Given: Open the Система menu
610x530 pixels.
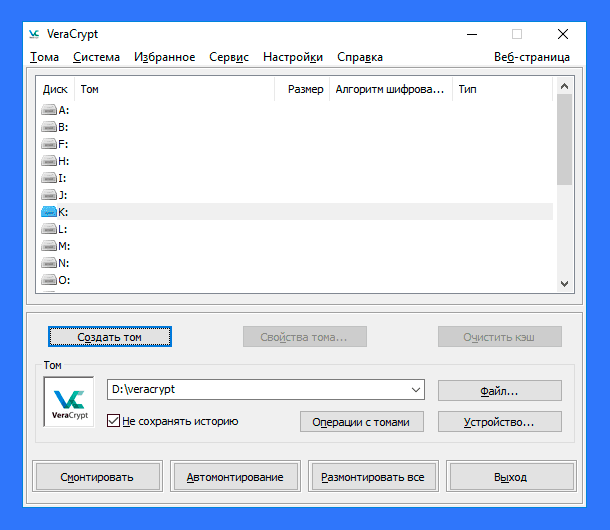Looking at the screenshot, I should point(96,57).
